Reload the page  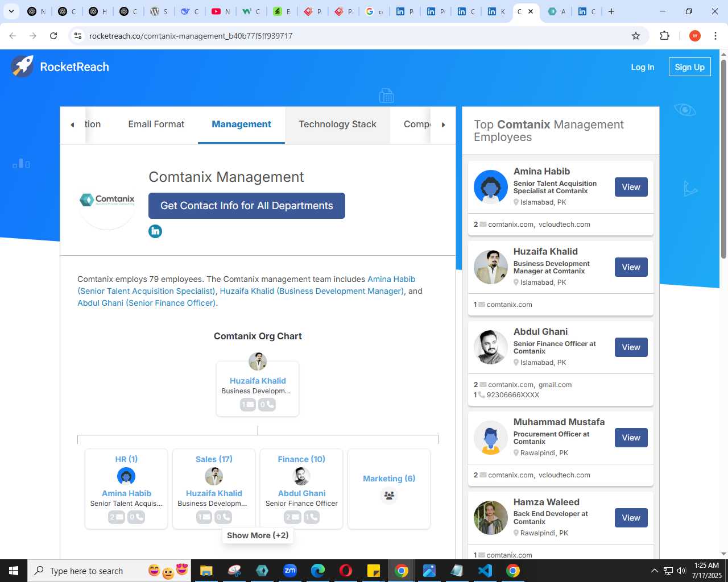point(53,36)
